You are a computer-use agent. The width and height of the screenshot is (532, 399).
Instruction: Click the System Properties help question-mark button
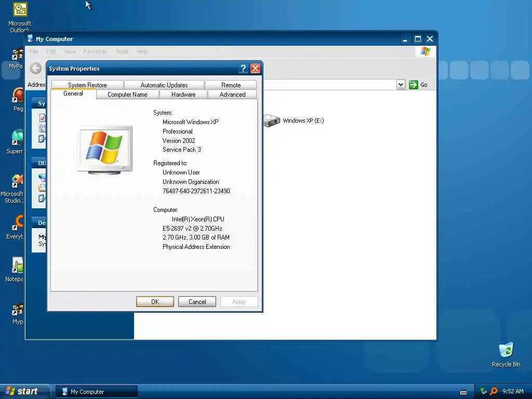[x=243, y=69]
